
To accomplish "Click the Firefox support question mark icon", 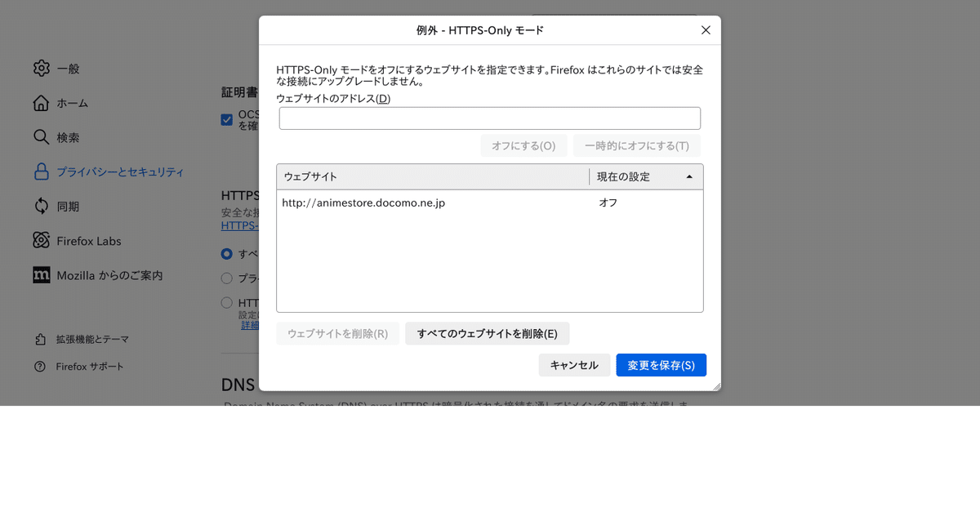I will click(40, 367).
